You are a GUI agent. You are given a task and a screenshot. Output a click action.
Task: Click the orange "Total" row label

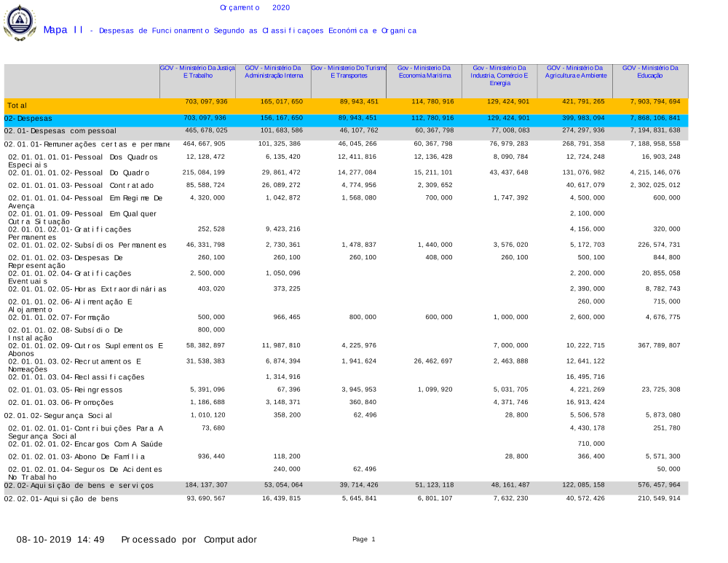(x=17, y=106)
